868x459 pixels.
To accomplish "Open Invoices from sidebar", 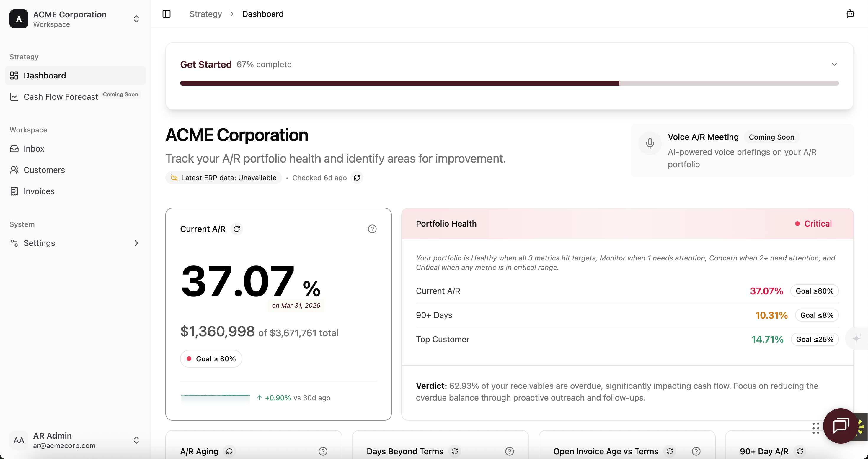I will [39, 191].
